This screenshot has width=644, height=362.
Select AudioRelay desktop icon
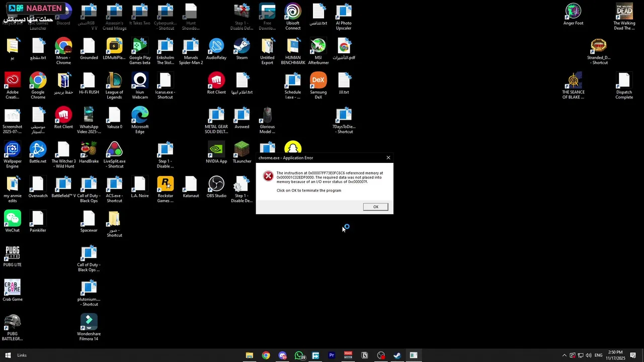pyautogui.click(x=216, y=49)
